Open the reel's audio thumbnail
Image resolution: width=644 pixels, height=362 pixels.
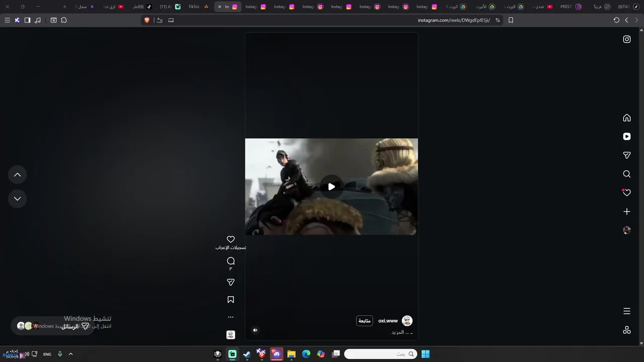tap(230, 335)
